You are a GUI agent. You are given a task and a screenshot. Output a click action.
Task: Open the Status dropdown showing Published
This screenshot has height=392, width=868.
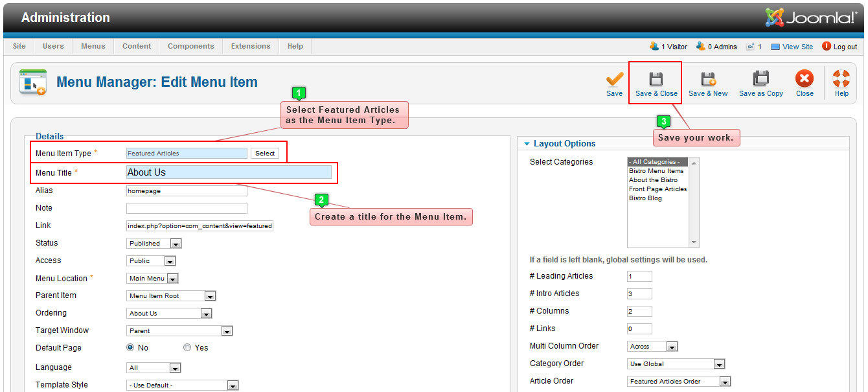[x=154, y=244]
